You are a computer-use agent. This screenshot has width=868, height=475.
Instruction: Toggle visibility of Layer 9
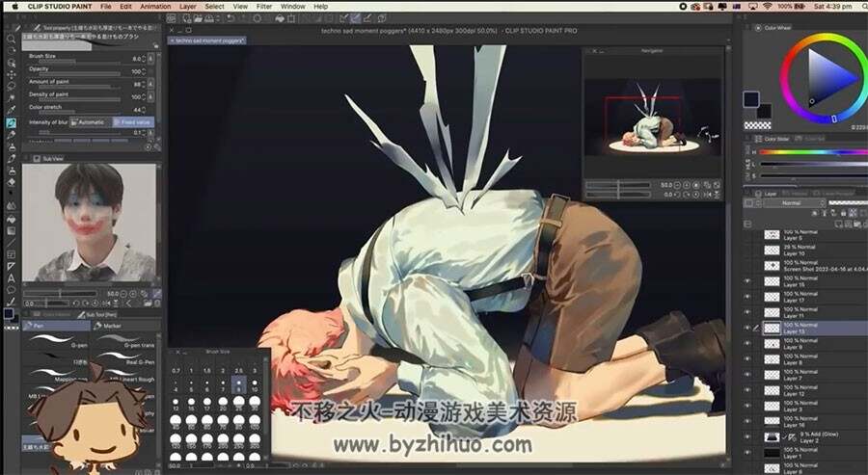coord(747,343)
